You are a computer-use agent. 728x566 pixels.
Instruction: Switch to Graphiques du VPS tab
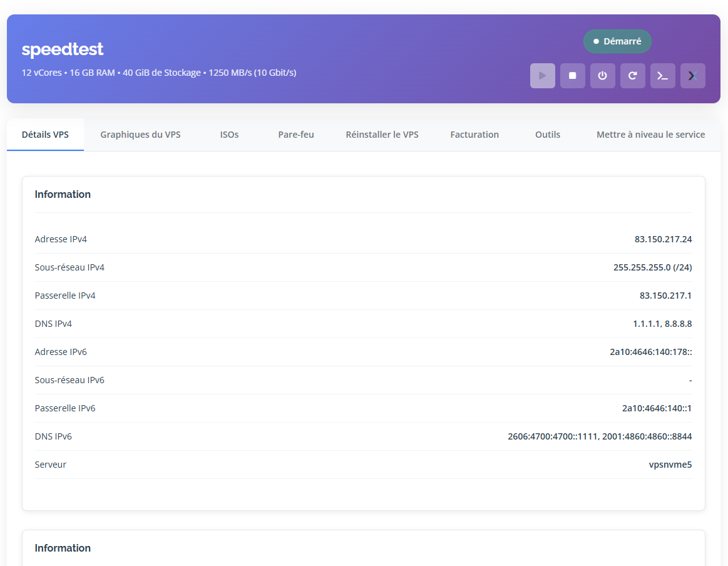[x=140, y=135]
